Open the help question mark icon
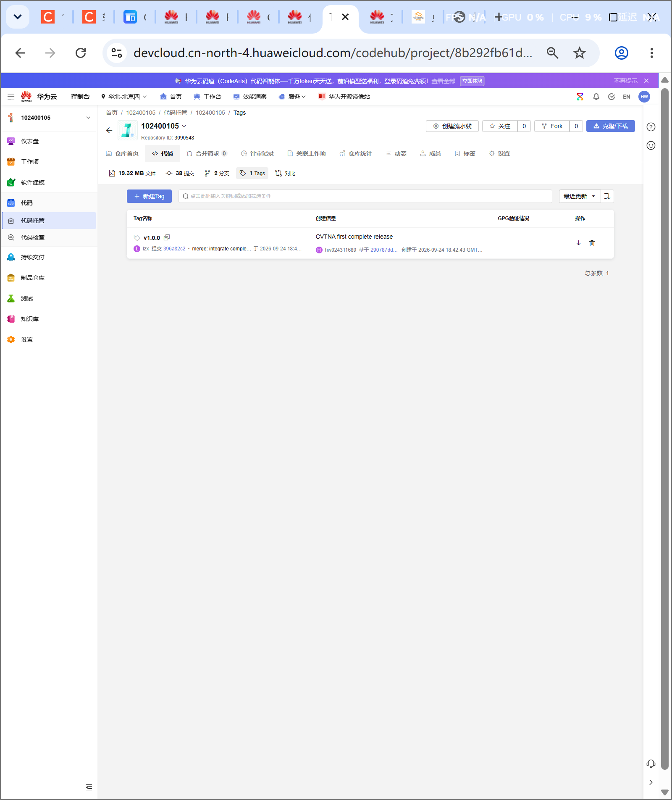This screenshot has width=672, height=800. click(x=651, y=127)
